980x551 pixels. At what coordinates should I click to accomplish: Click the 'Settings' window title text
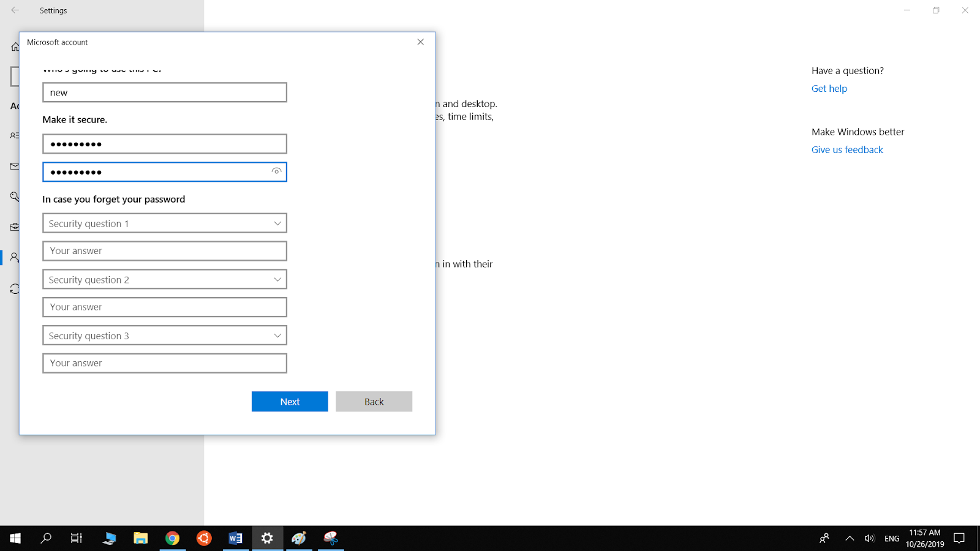[x=53, y=10]
